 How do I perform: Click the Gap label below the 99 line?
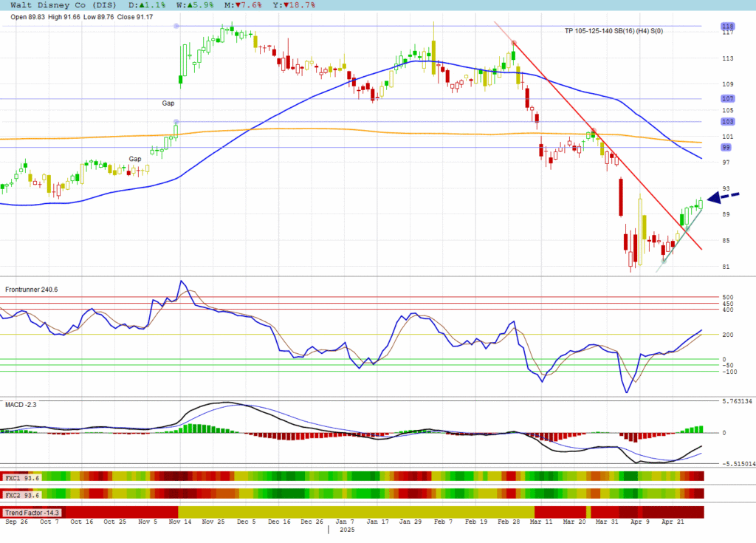pyautogui.click(x=135, y=159)
